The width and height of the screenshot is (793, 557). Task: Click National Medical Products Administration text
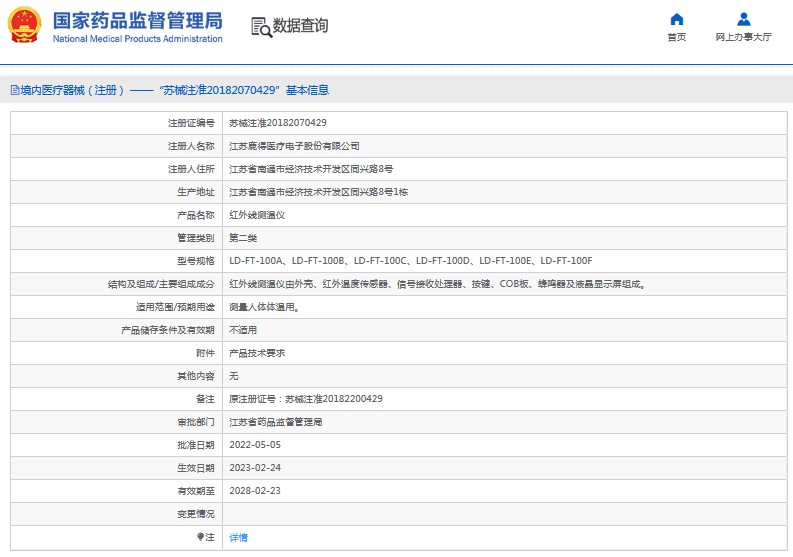coord(138,38)
